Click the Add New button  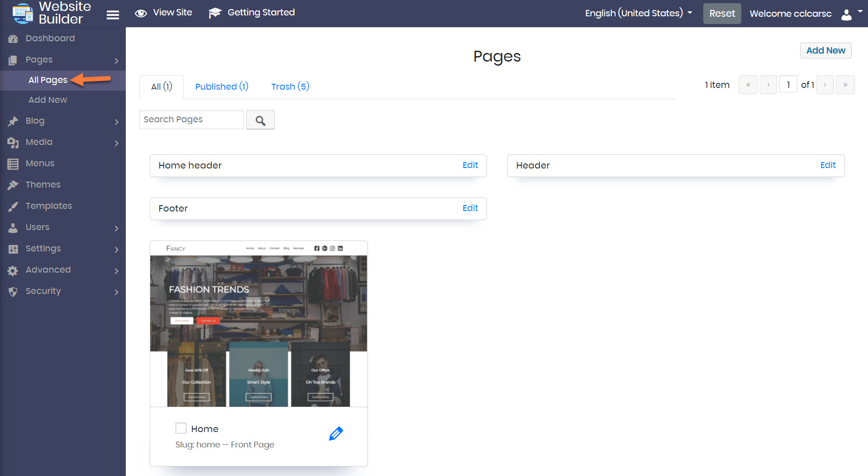click(825, 50)
